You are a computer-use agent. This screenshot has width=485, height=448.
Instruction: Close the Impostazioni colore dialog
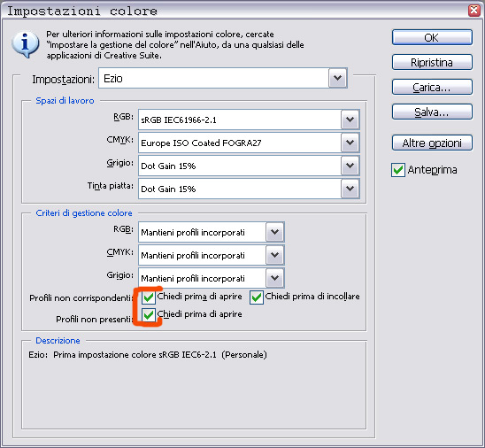point(473,11)
